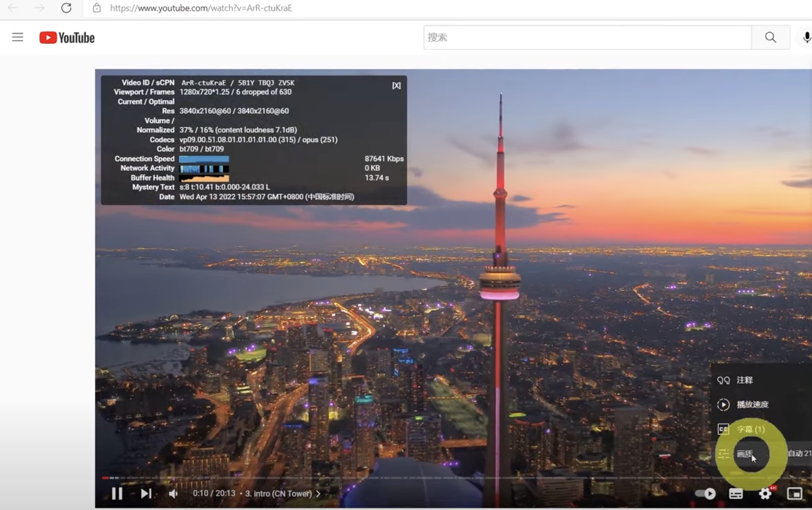
Task: Skip to the next video
Action: click(x=146, y=493)
